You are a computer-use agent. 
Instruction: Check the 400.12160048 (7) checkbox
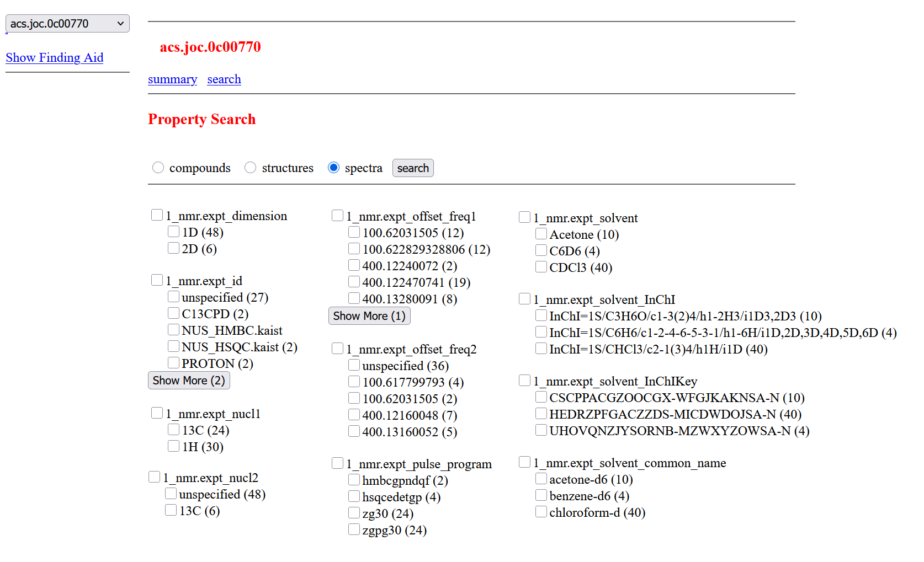[354, 415]
